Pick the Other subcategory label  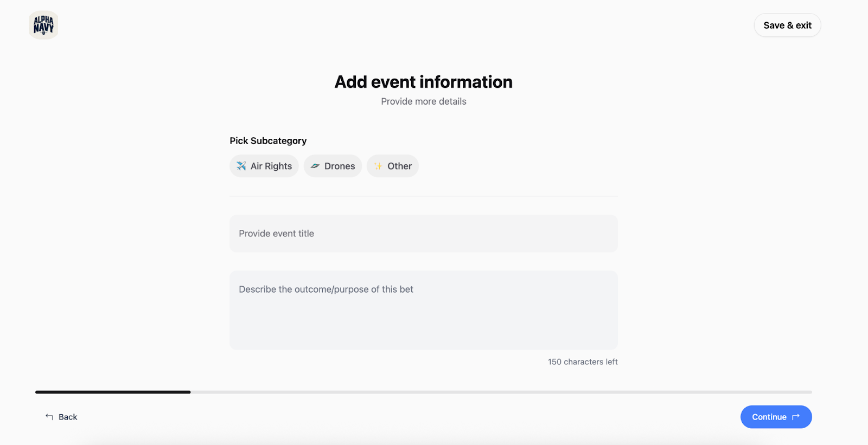(399, 166)
